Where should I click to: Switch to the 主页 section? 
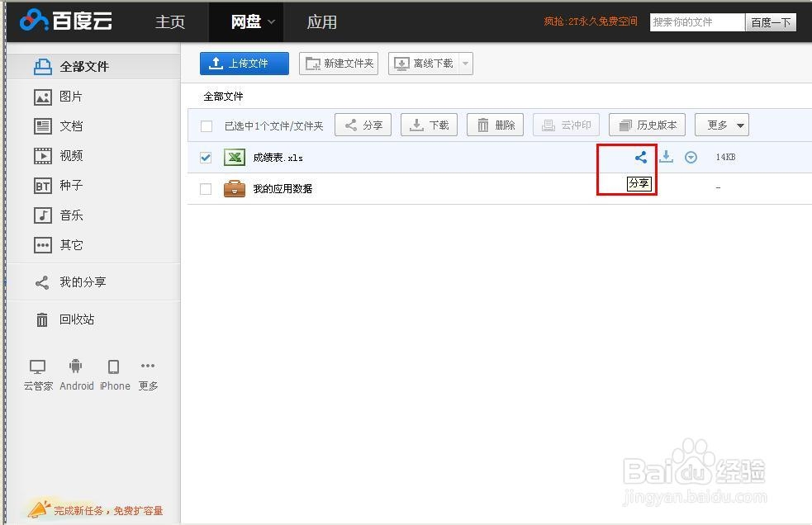coord(169,22)
